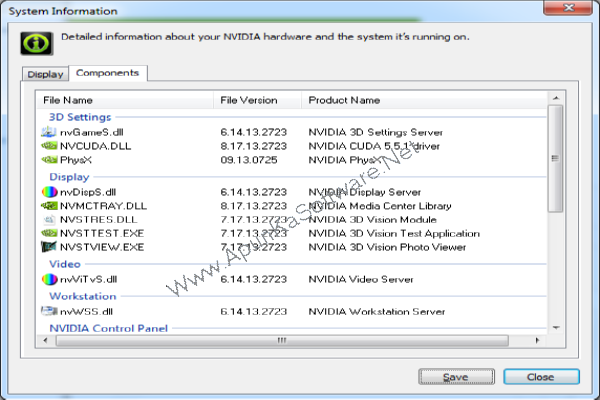The width and height of the screenshot is (600, 400).
Task: Sort by File Name column header
Action: click(125, 100)
